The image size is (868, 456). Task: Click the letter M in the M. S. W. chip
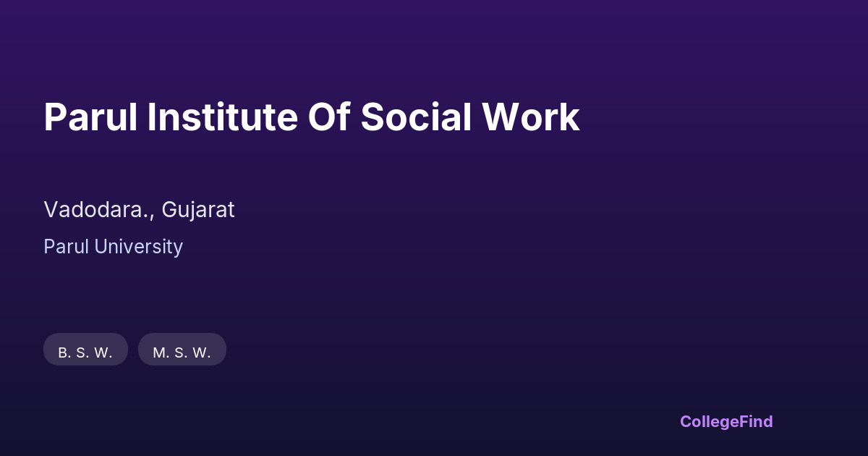(159, 353)
